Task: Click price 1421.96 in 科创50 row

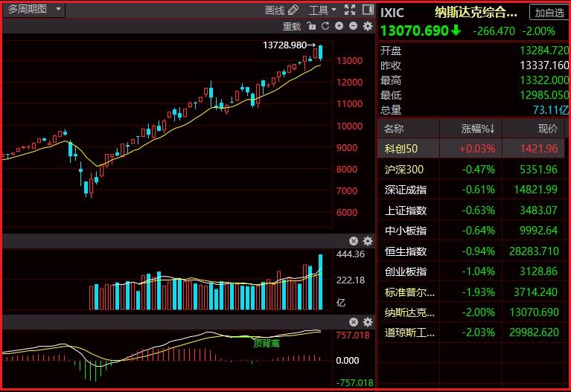Action: click(x=539, y=149)
